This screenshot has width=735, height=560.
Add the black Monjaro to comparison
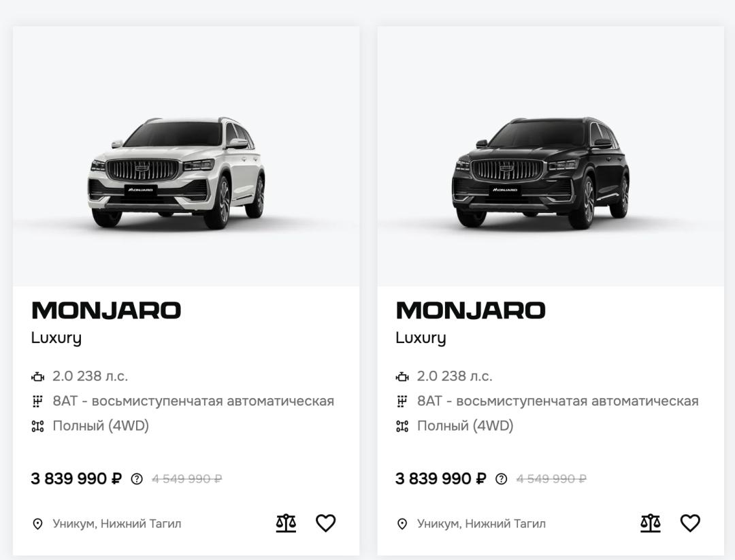point(651,523)
